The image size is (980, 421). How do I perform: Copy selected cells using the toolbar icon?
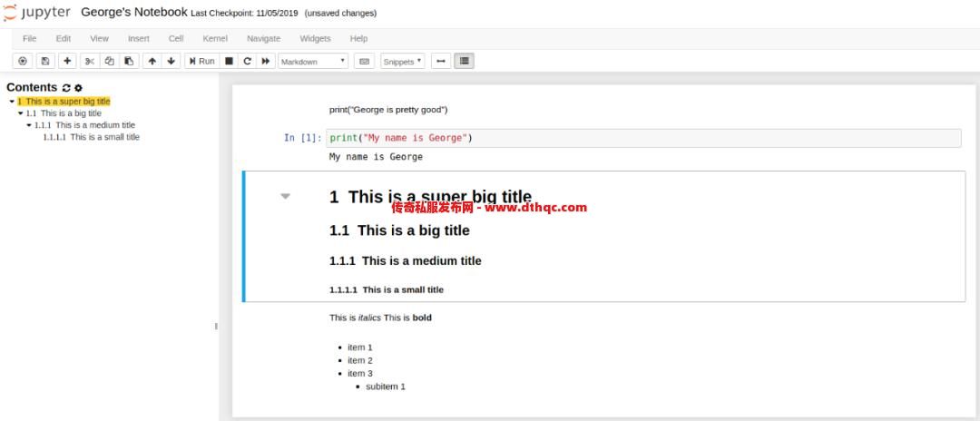tap(109, 61)
